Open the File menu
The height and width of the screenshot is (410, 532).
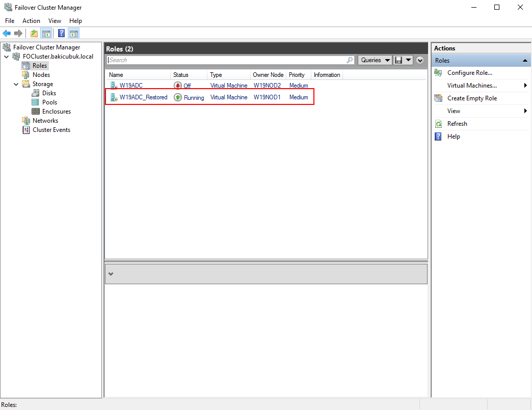[x=10, y=21]
